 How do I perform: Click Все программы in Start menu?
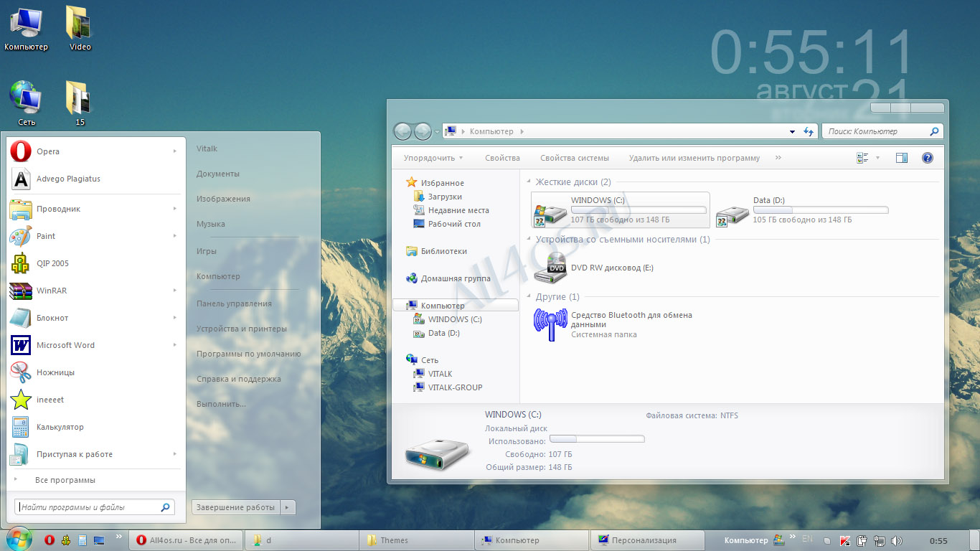click(x=65, y=480)
